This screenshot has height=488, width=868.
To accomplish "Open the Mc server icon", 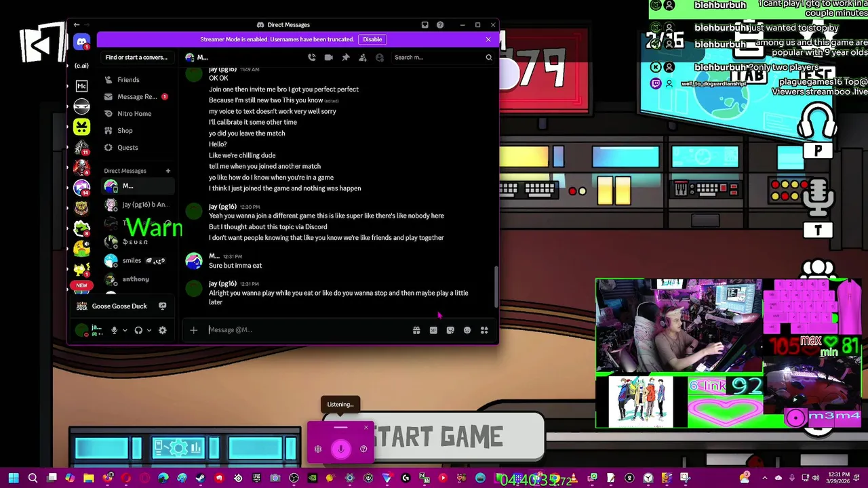I will 81,86.
